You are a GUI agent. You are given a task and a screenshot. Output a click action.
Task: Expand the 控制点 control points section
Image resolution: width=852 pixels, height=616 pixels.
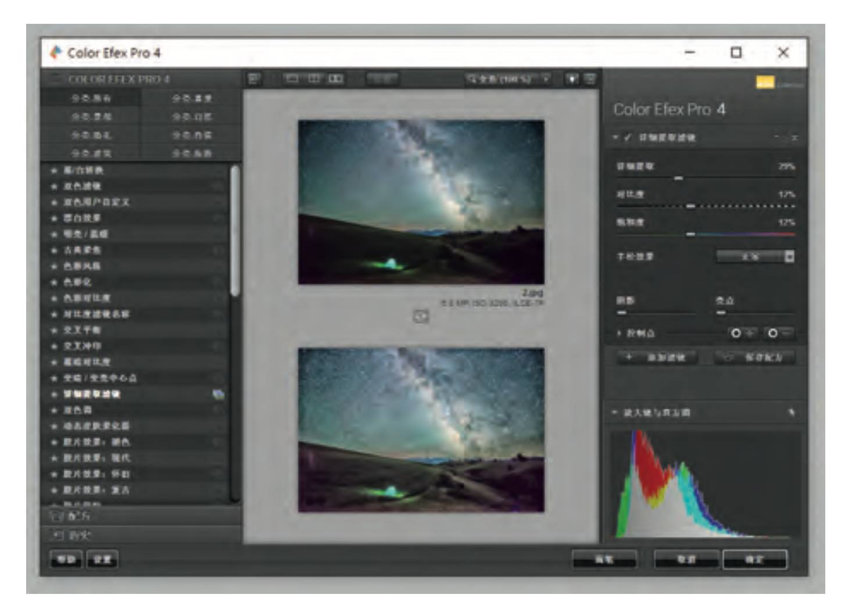(620, 333)
